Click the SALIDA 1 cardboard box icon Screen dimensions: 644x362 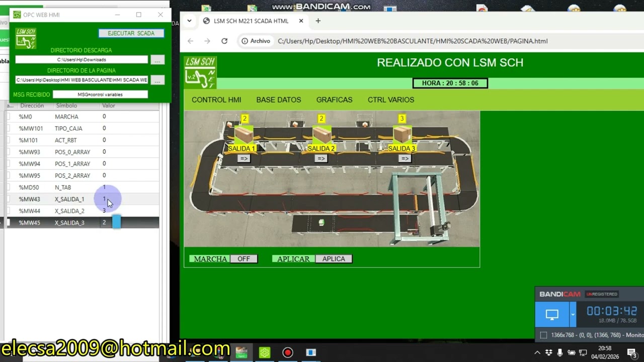[x=244, y=135]
